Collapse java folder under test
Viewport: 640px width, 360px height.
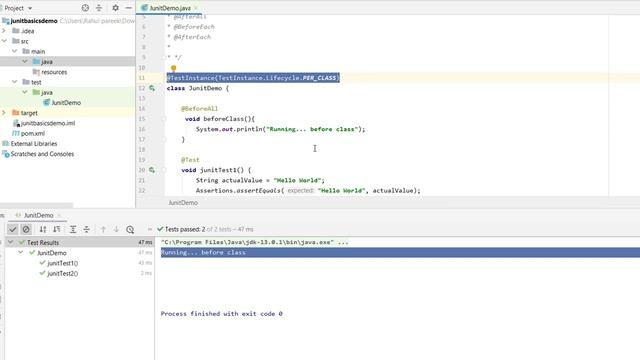tap(25, 92)
